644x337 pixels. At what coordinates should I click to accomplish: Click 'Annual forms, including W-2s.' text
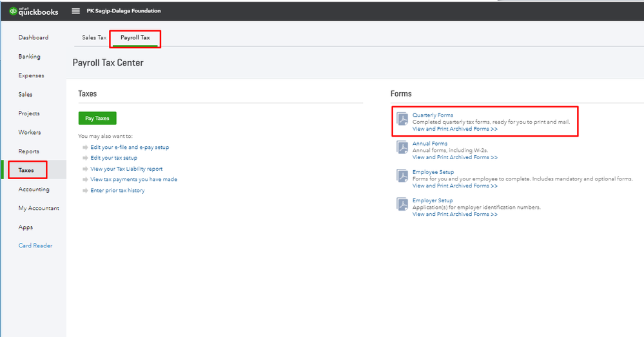pyautogui.click(x=450, y=150)
